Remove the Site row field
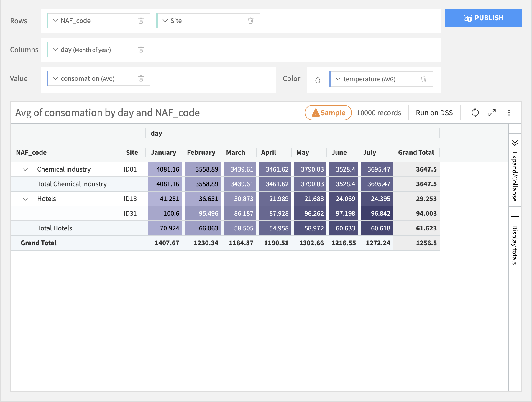Image resolution: width=532 pixels, height=402 pixels. [x=251, y=21]
